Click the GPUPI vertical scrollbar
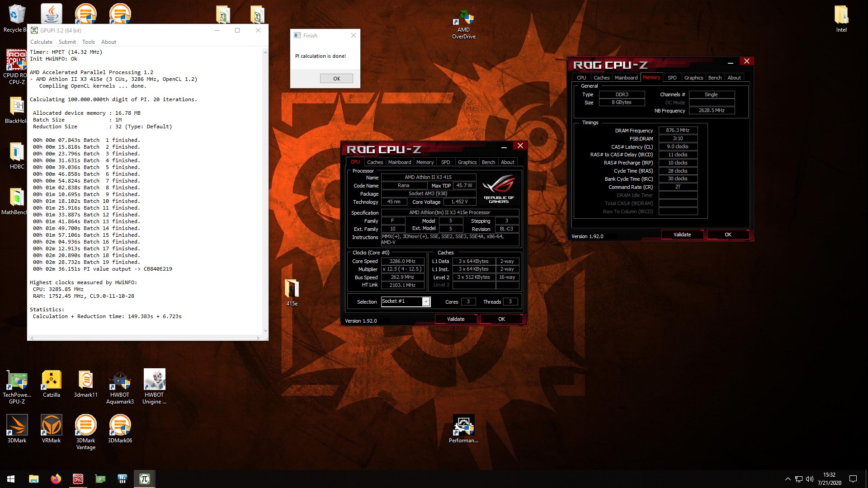The height and width of the screenshot is (488, 868). point(265,192)
